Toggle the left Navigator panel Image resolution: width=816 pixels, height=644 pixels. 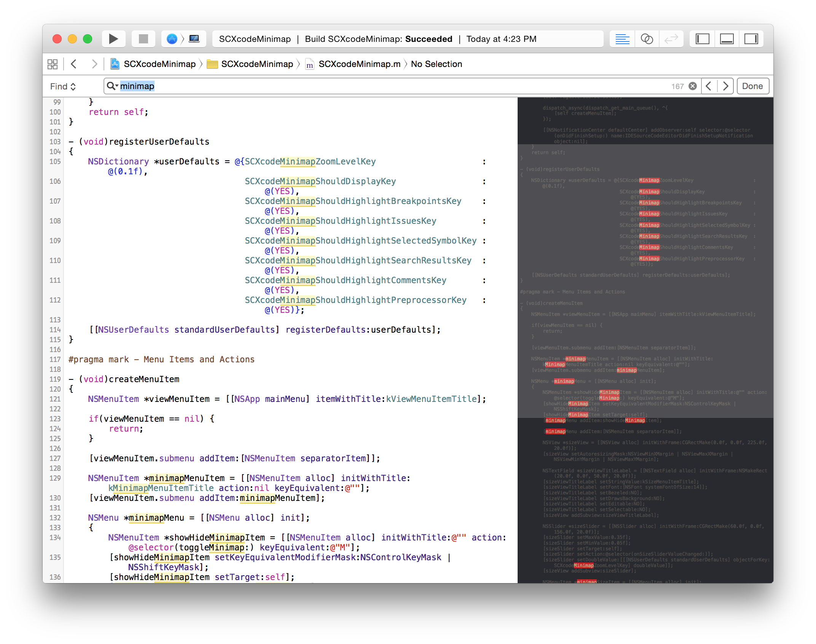pos(702,39)
